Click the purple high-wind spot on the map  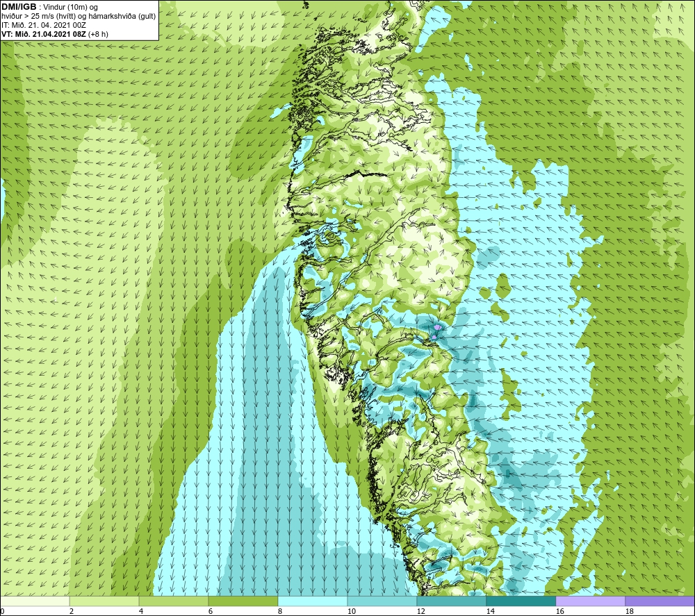[x=437, y=327]
